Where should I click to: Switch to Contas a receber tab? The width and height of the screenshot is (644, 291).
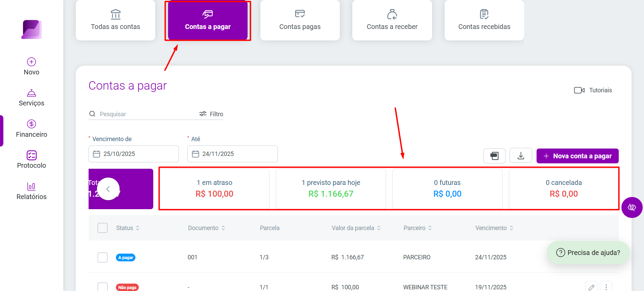[x=392, y=20]
